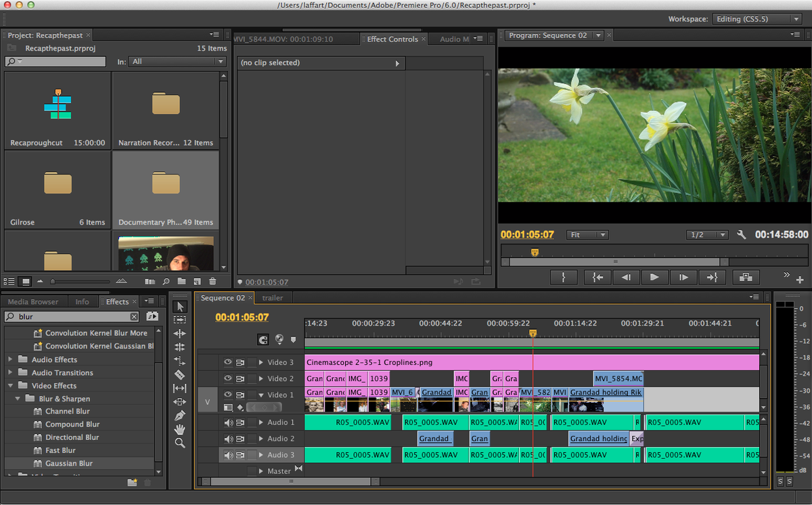Open the Media Browser tab
This screenshot has width=812, height=505.
(x=33, y=302)
